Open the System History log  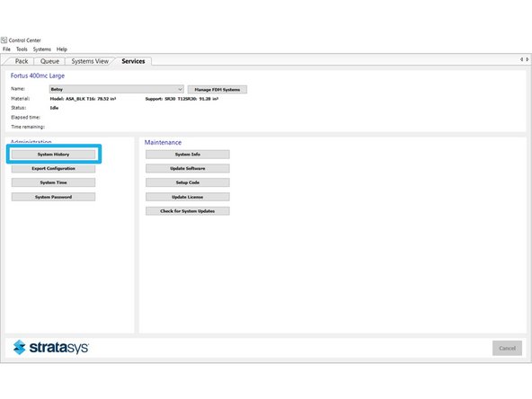[53, 155]
